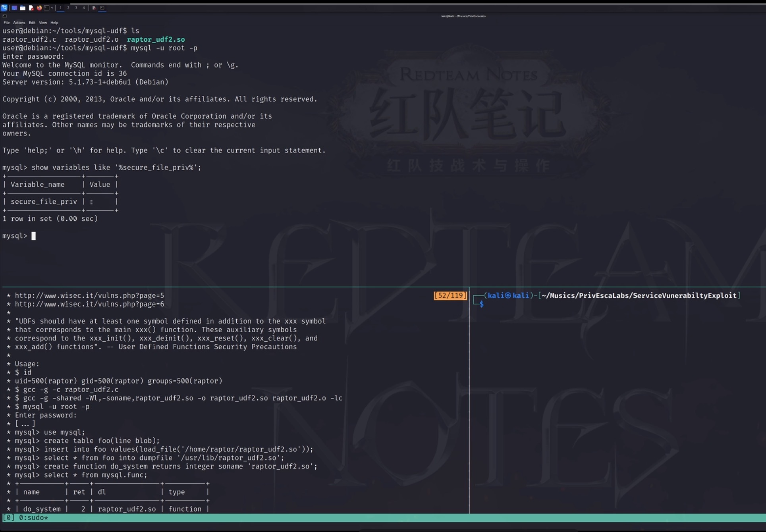This screenshot has height=532, width=766.
Task: Launch the text editor panel icon
Action: [x=31, y=8]
